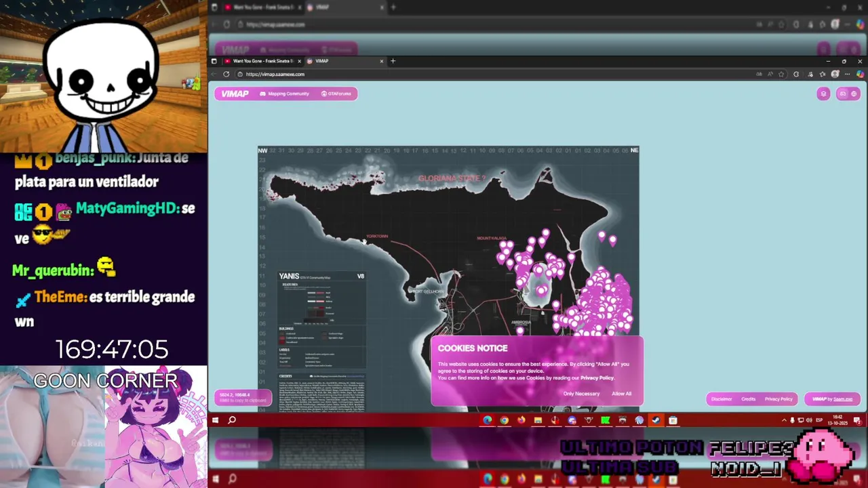This screenshot has height=488, width=868.
Task: Open Firefox from the taskbar
Action: pyautogui.click(x=521, y=420)
